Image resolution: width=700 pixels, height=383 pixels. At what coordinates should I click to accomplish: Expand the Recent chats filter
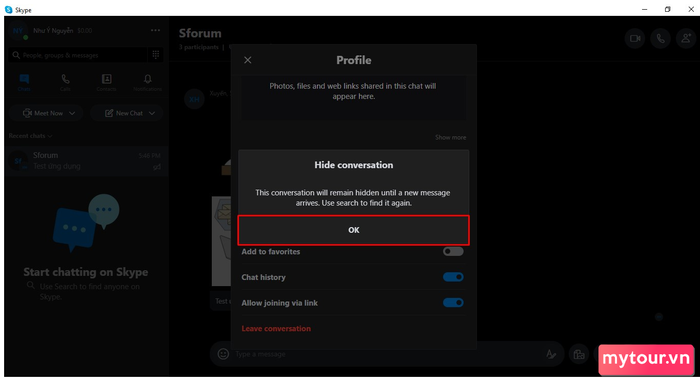point(31,136)
